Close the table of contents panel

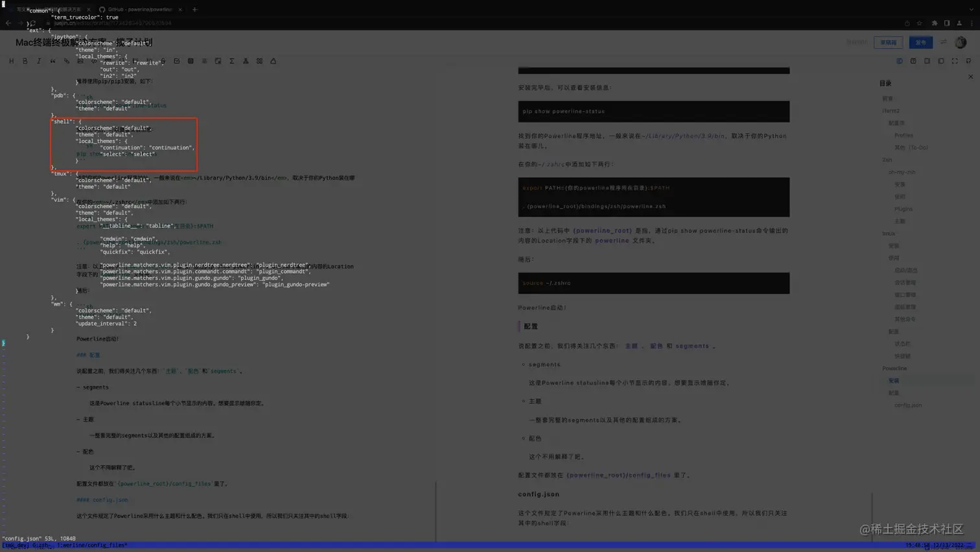click(970, 77)
